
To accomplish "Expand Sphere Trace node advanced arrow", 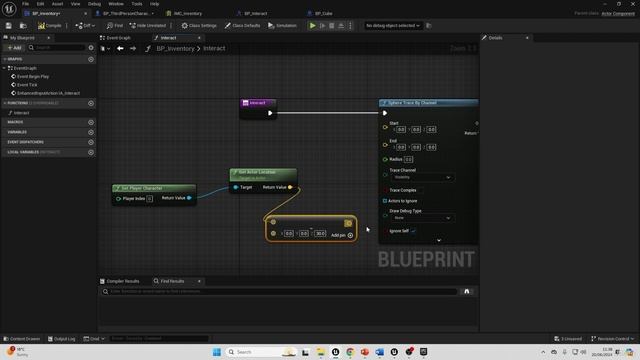I will [x=439, y=240].
